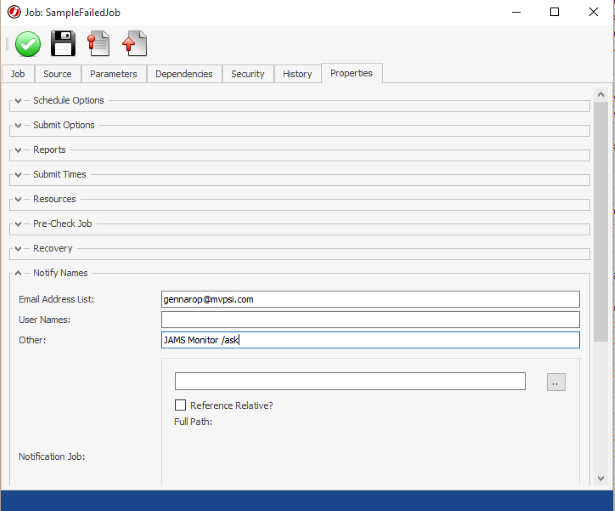View the History tab
The image size is (615, 511).
297,74
